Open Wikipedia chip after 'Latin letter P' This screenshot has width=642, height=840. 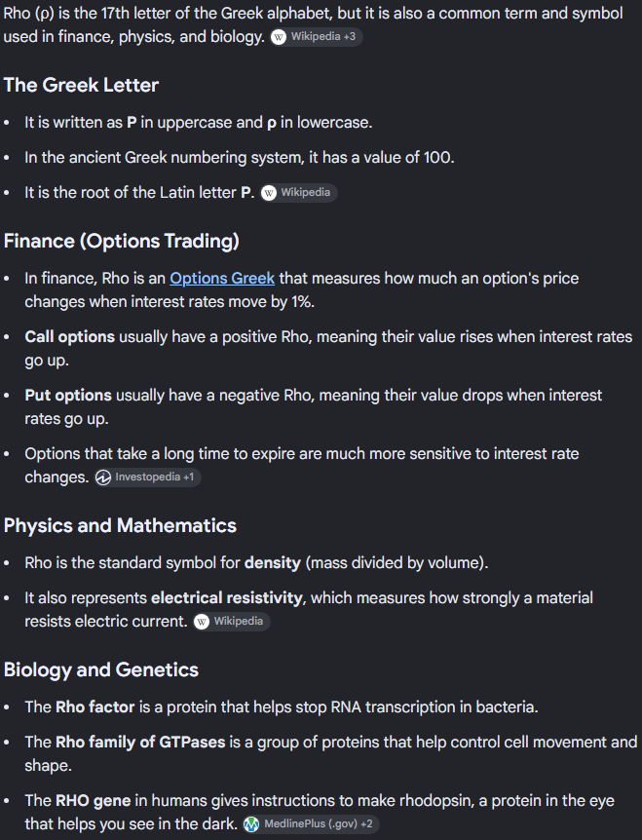299,192
